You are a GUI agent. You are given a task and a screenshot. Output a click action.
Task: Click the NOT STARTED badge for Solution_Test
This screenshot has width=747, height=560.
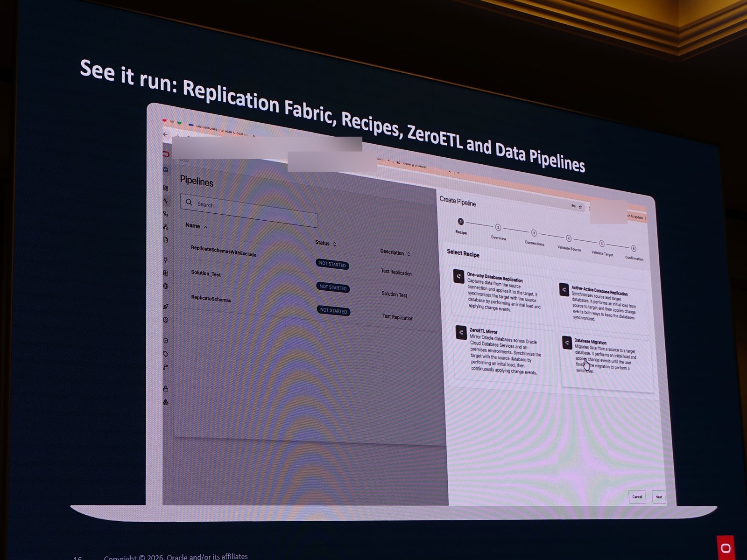pos(333,287)
